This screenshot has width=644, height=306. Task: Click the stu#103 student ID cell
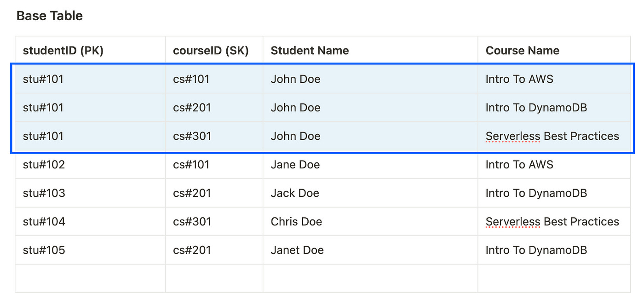pyautogui.click(x=44, y=193)
